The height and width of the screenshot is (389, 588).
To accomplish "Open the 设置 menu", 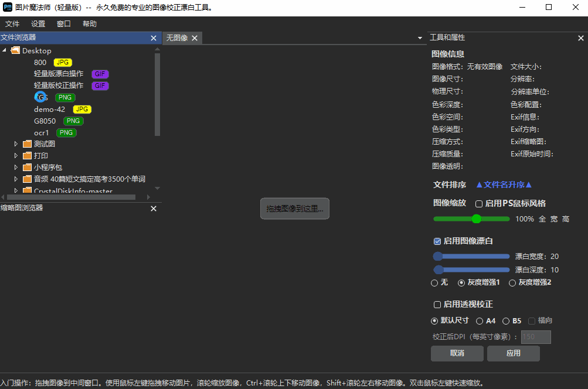I will [x=38, y=23].
